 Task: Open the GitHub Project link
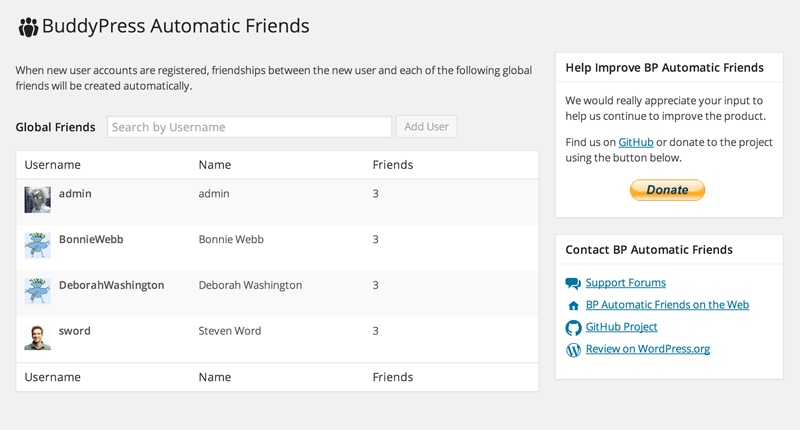pos(621,327)
